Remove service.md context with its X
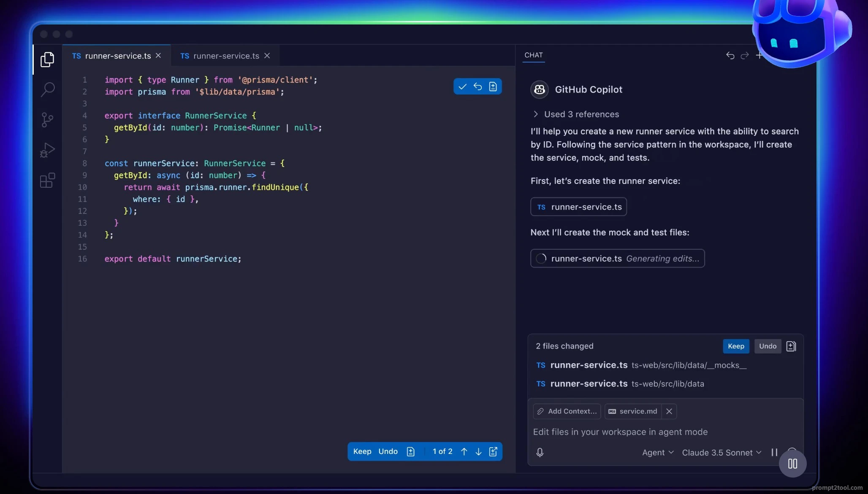868x494 pixels. click(x=669, y=411)
